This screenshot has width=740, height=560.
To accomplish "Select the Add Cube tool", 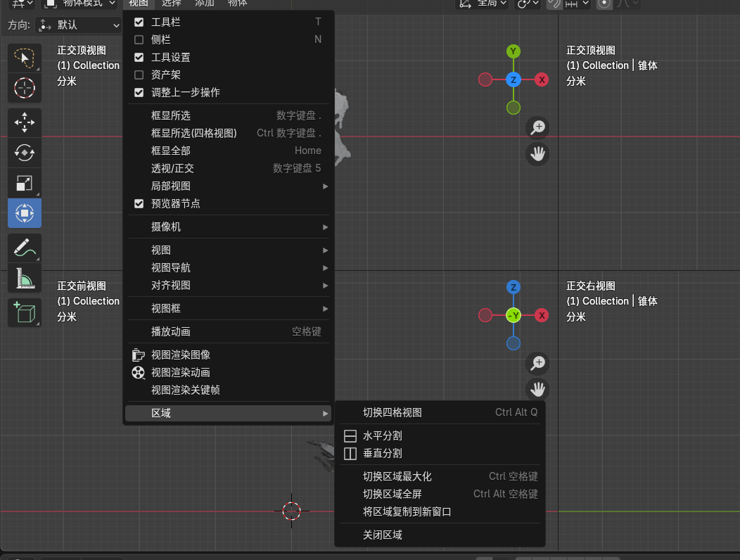I will click(25, 312).
